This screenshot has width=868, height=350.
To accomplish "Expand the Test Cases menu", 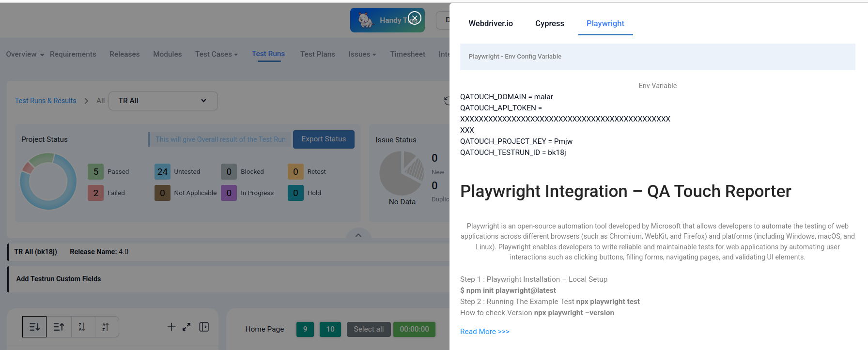I will click(x=216, y=54).
